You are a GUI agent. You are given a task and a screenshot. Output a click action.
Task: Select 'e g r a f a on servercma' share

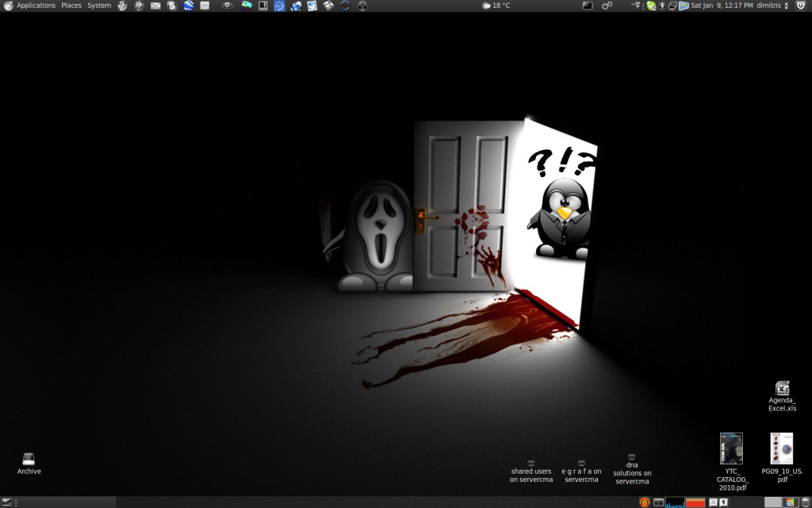pos(581,471)
